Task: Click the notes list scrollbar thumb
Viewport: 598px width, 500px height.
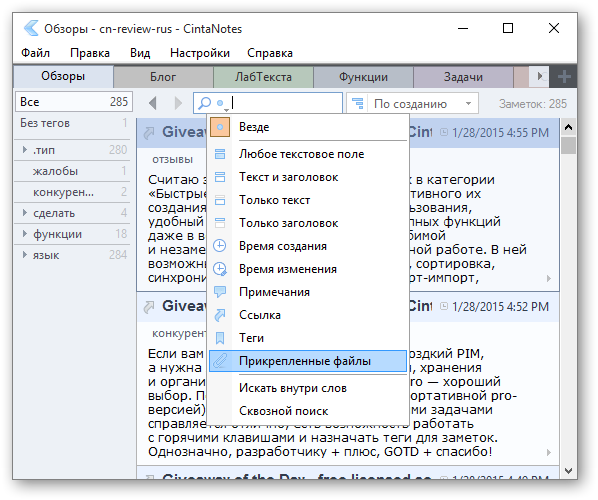Action: (568, 145)
